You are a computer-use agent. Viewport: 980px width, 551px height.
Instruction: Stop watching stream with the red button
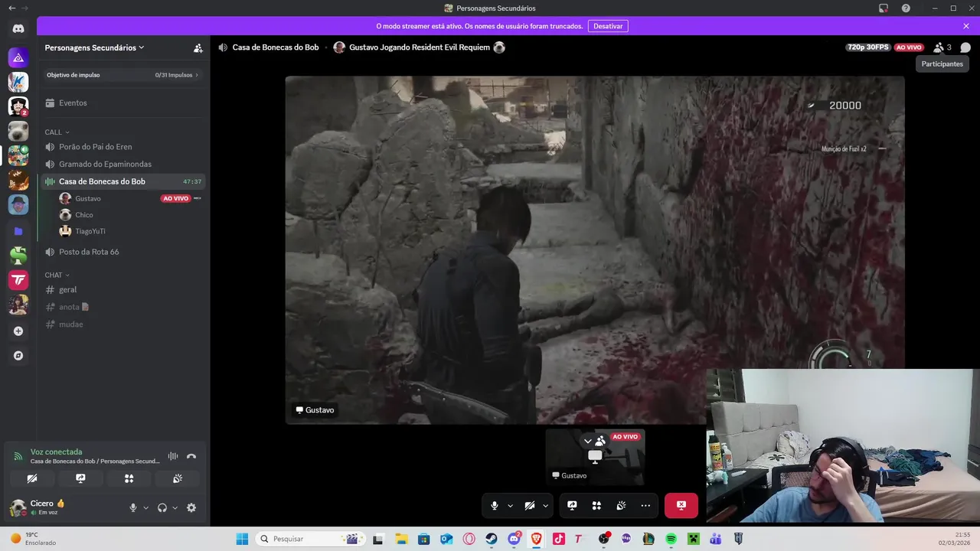tap(681, 506)
